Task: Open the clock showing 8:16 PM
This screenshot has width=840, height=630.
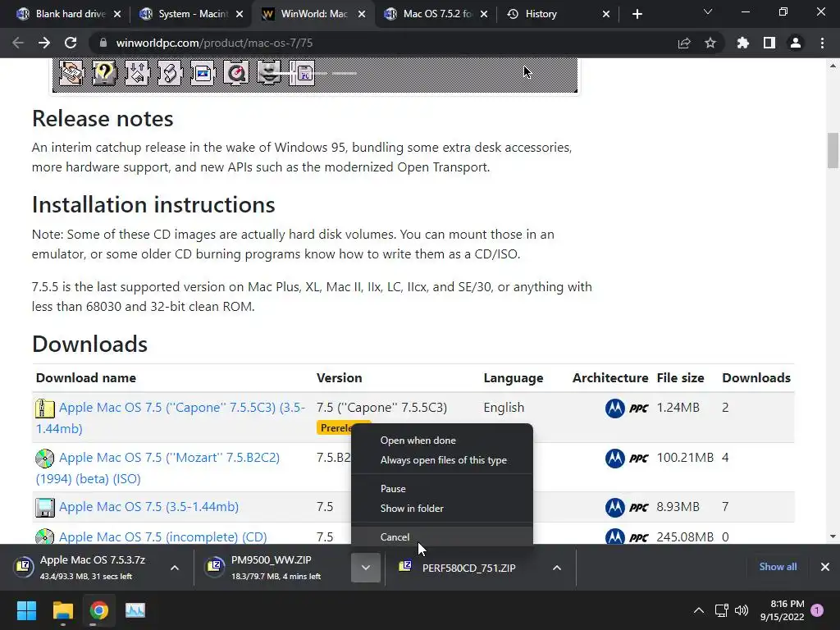Action: coord(782,610)
